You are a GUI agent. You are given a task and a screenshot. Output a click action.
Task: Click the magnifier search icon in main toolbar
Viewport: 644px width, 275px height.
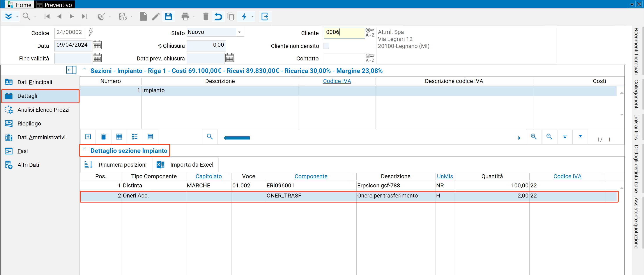(26, 16)
